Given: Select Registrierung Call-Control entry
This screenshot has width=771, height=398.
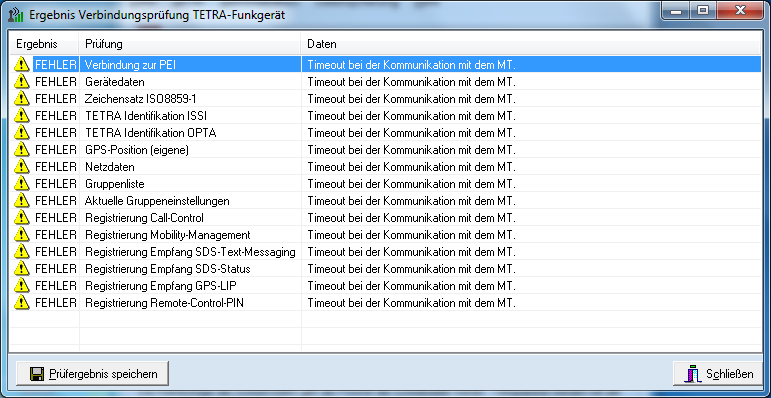Looking at the screenshot, I should (144, 218).
